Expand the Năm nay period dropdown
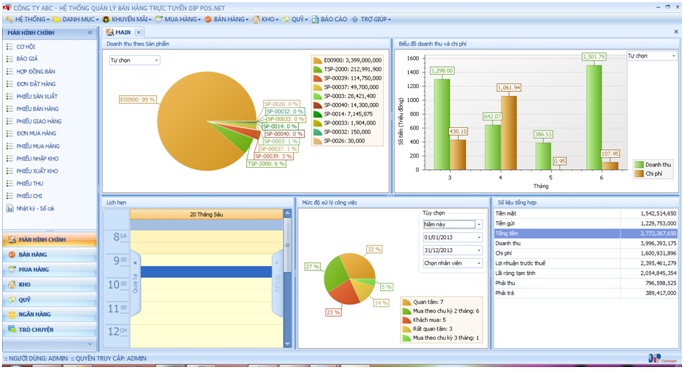Image resolution: width=684 pixels, height=369 pixels. (x=479, y=225)
